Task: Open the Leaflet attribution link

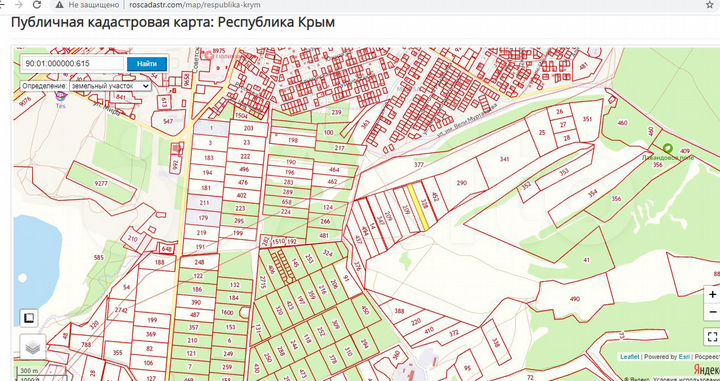Action: click(x=629, y=357)
